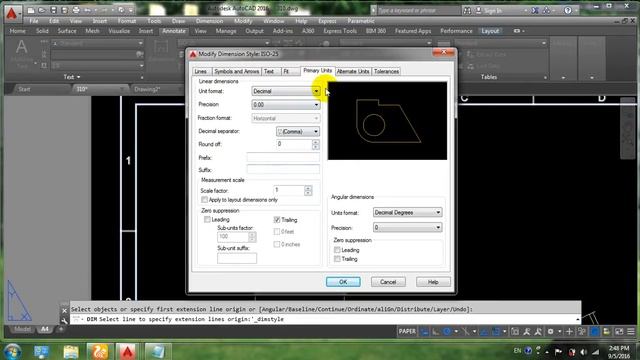640x360 pixels.
Task: Click the Help question mark icon in title bar
Action: click(x=568, y=10)
